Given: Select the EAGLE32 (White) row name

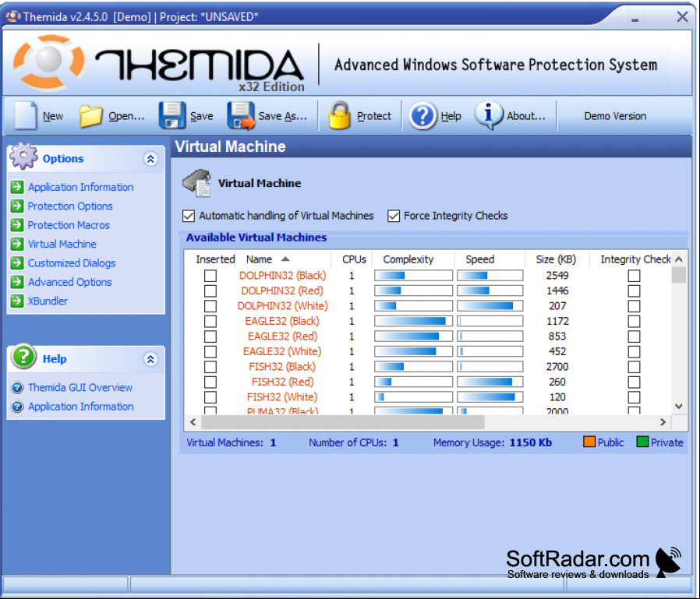Looking at the screenshot, I should click(x=282, y=351).
